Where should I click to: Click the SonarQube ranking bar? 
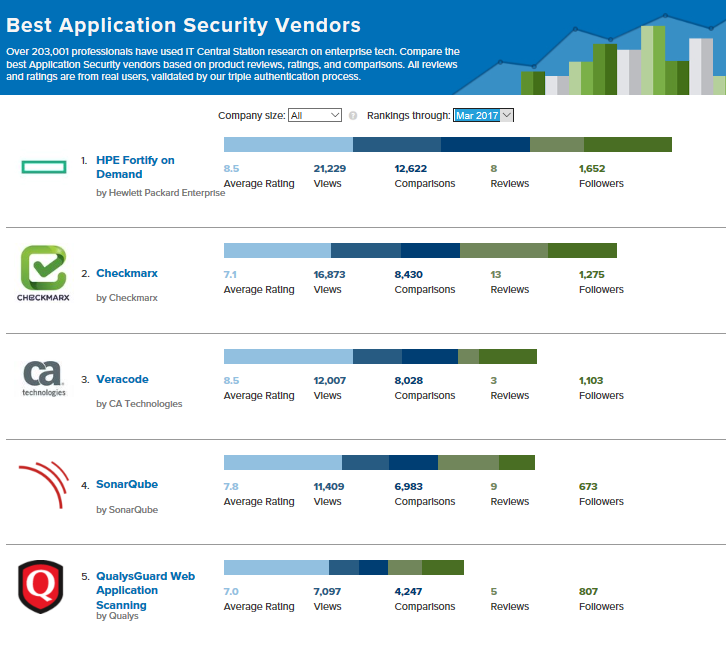[379, 463]
